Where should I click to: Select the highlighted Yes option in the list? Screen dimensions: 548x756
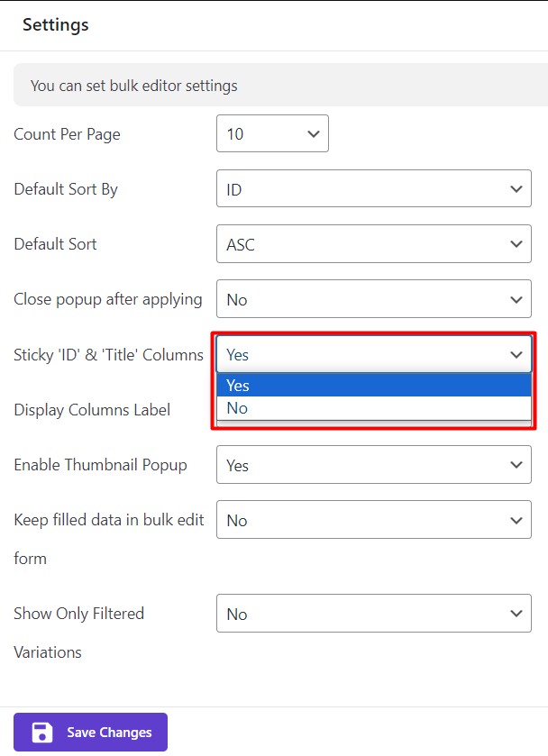(x=373, y=386)
